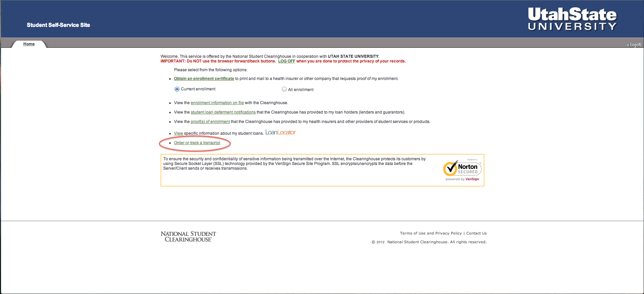The image size is (644, 294).
Task: Click Logoff in the top navigation bar
Action: (635, 45)
